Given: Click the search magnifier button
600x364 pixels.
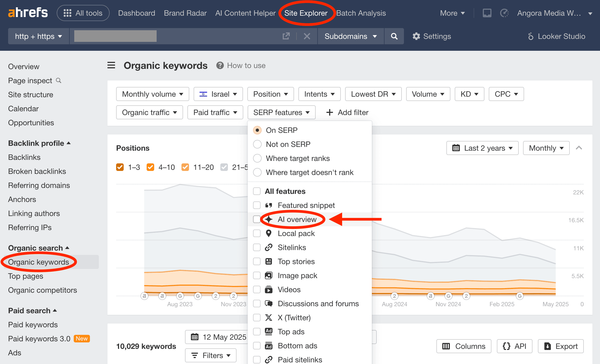Looking at the screenshot, I should tap(394, 36).
